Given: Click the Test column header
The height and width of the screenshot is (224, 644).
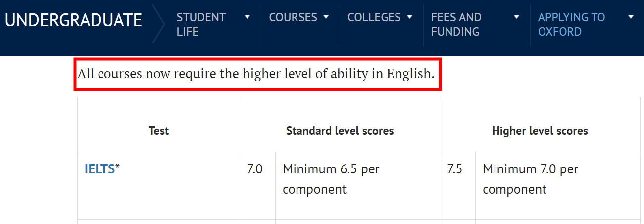Looking at the screenshot, I should (x=159, y=131).
